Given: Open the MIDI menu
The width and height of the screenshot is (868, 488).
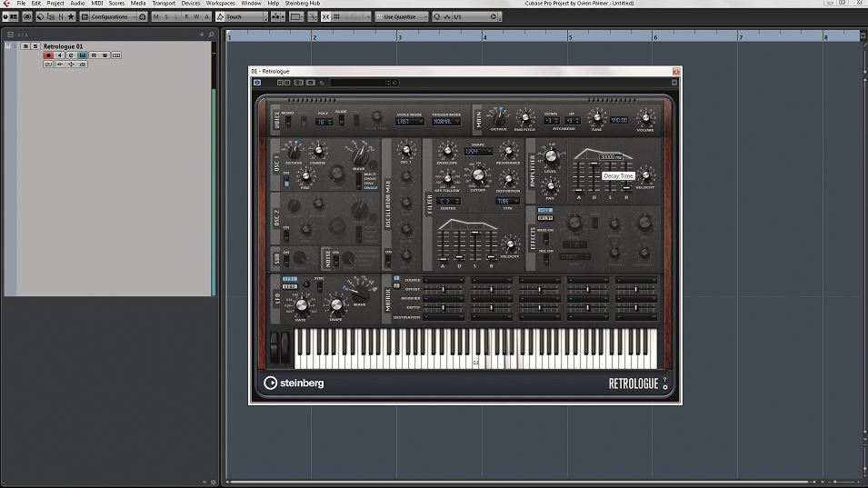Looking at the screenshot, I should [x=97, y=4].
